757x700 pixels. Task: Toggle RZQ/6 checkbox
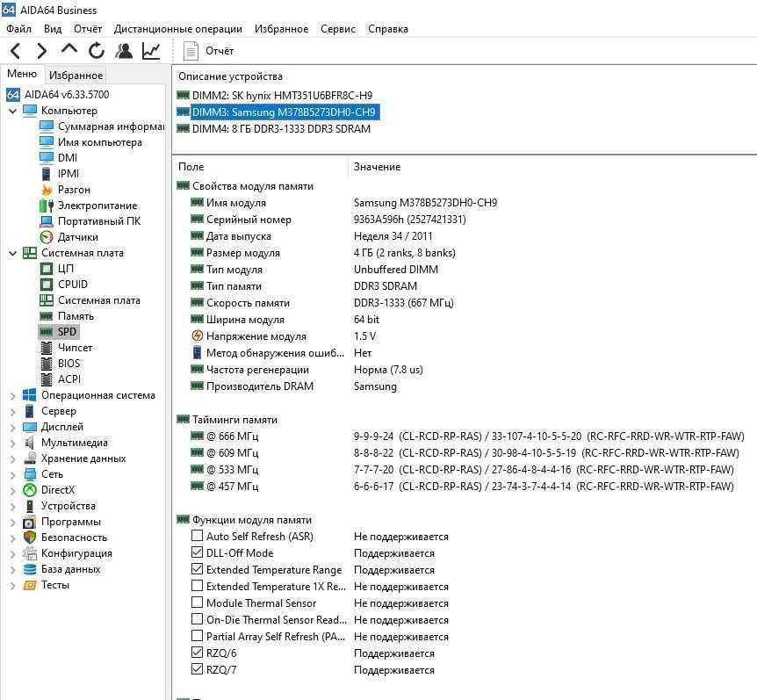tap(197, 653)
